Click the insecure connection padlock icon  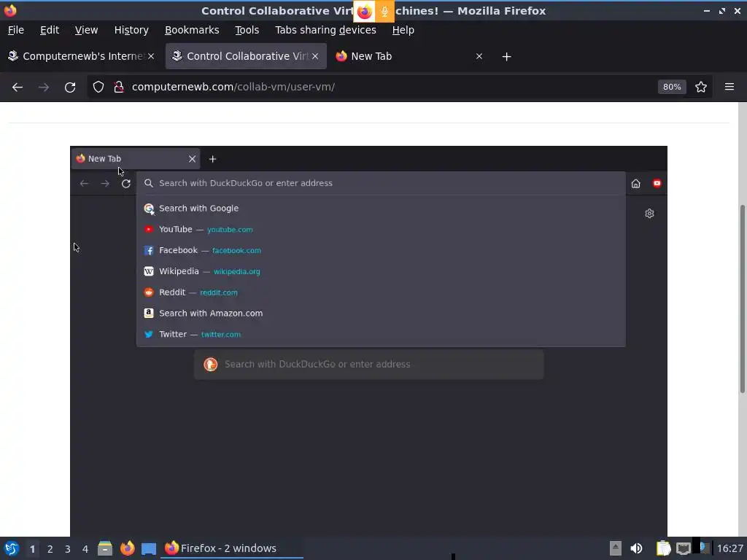tap(119, 87)
